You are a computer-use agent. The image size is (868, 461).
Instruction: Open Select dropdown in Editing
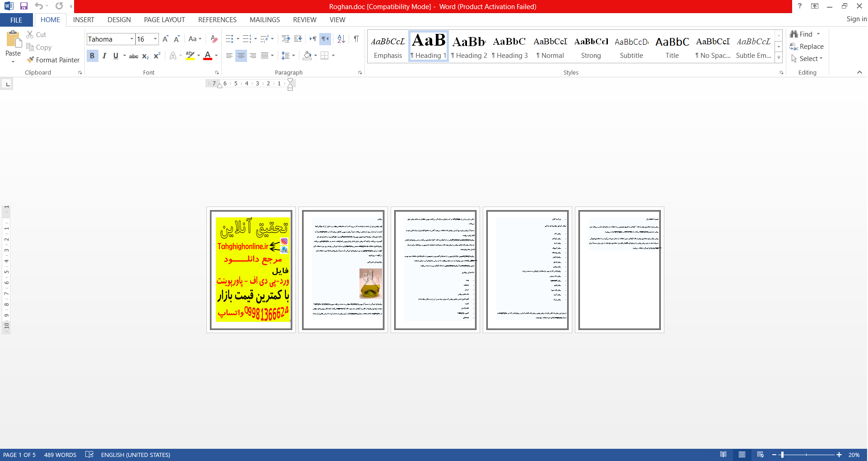pyautogui.click(x=807, y=59)
